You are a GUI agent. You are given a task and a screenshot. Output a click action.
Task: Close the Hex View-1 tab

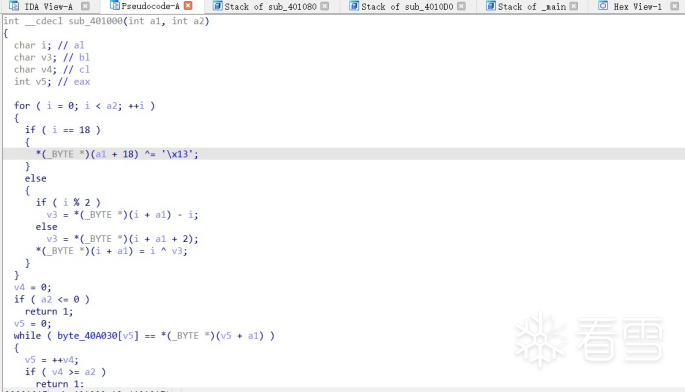[675, 6]
